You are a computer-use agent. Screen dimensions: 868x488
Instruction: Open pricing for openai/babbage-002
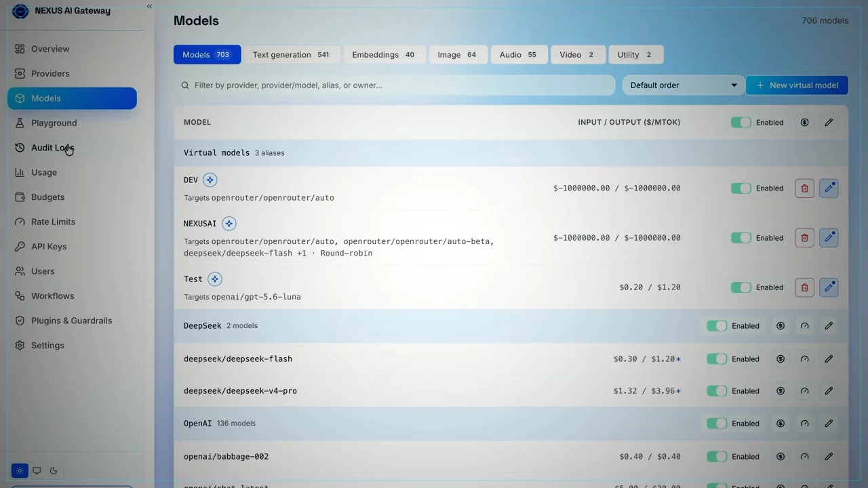click(x=781, y=457)
